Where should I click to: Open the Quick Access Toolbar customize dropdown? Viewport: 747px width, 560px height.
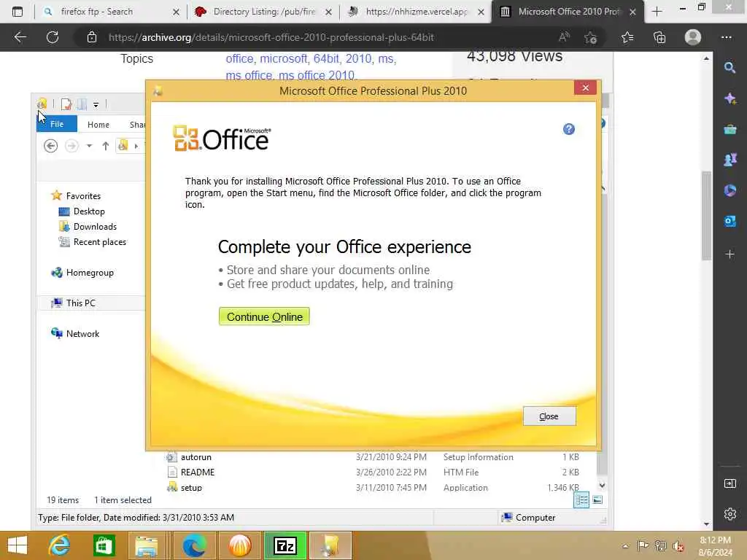pyautogui.click(x=96, y=104)
